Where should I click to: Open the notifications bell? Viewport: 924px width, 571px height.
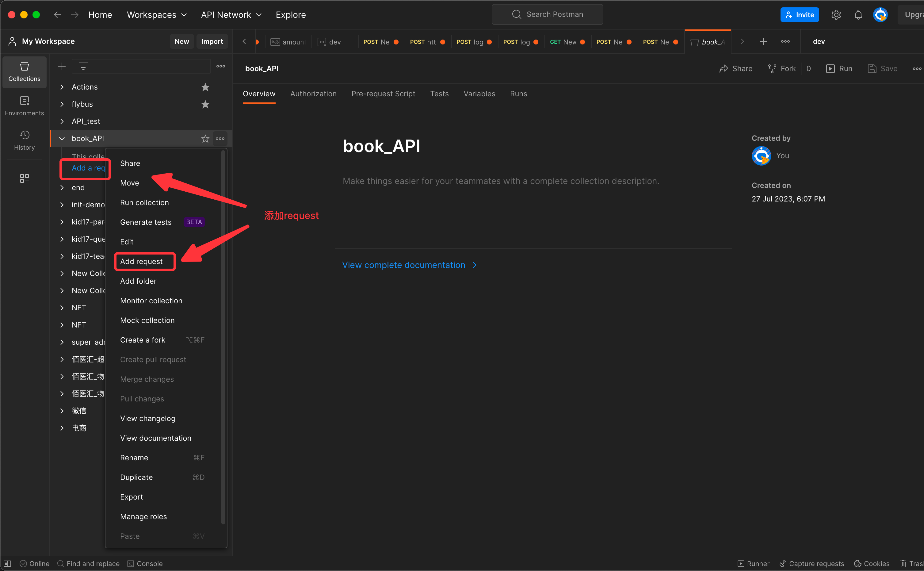click(x=858, y=15)
